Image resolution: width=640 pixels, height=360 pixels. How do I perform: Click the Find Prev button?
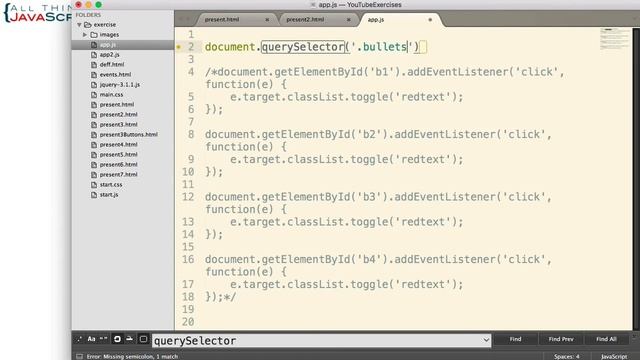click(561, 339)
